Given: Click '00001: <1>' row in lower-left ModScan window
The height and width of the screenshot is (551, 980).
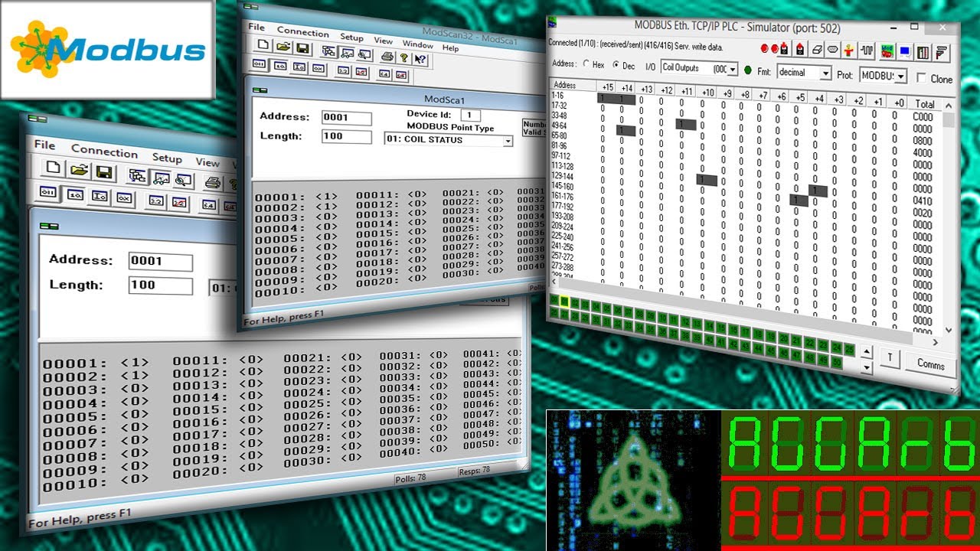Looking at the screenshot, I should tap(96, 363).
